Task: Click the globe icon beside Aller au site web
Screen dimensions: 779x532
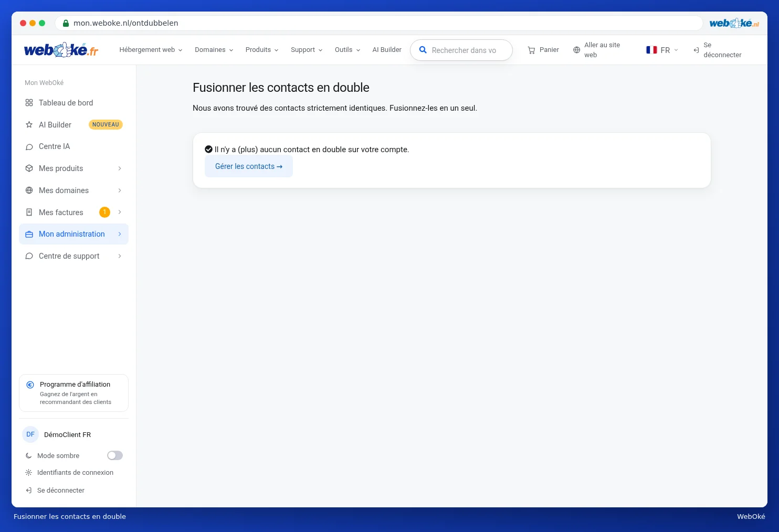Action: tap(577, 50)
